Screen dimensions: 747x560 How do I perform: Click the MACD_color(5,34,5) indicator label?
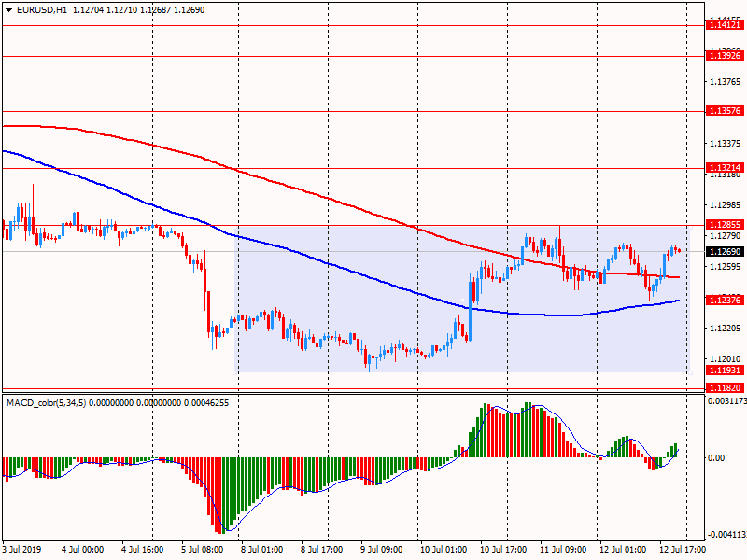point(46,403)
